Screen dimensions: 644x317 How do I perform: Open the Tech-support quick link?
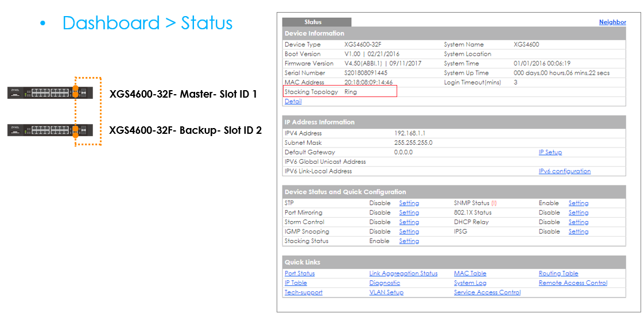tap(304, 292)
